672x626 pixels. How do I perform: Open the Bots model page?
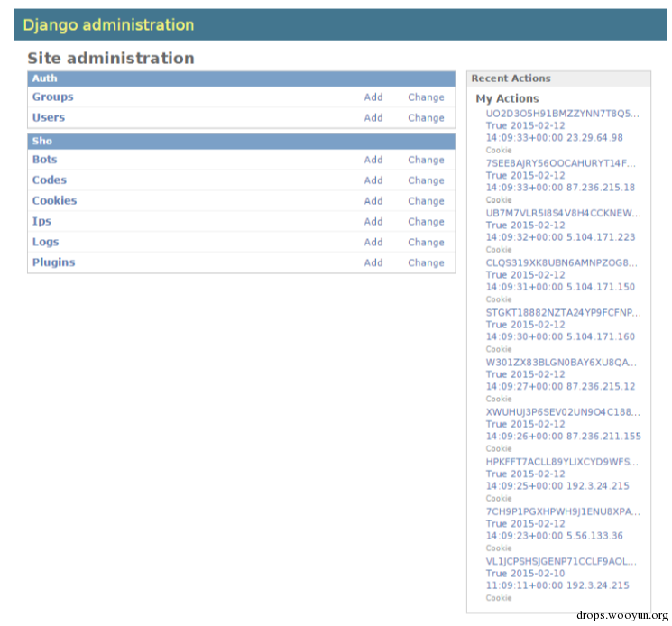tap(44, 160)
